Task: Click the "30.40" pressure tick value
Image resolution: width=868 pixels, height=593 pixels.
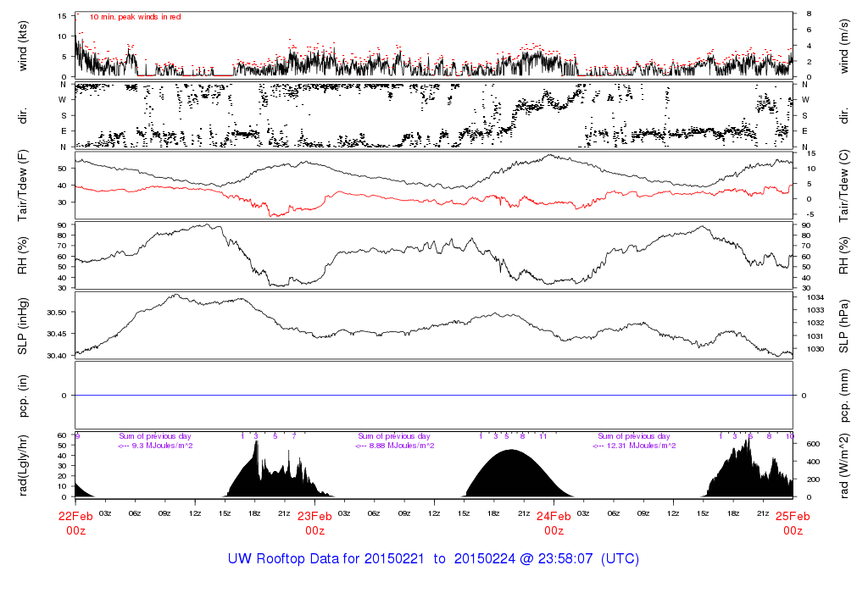Action: coord(57,356)
